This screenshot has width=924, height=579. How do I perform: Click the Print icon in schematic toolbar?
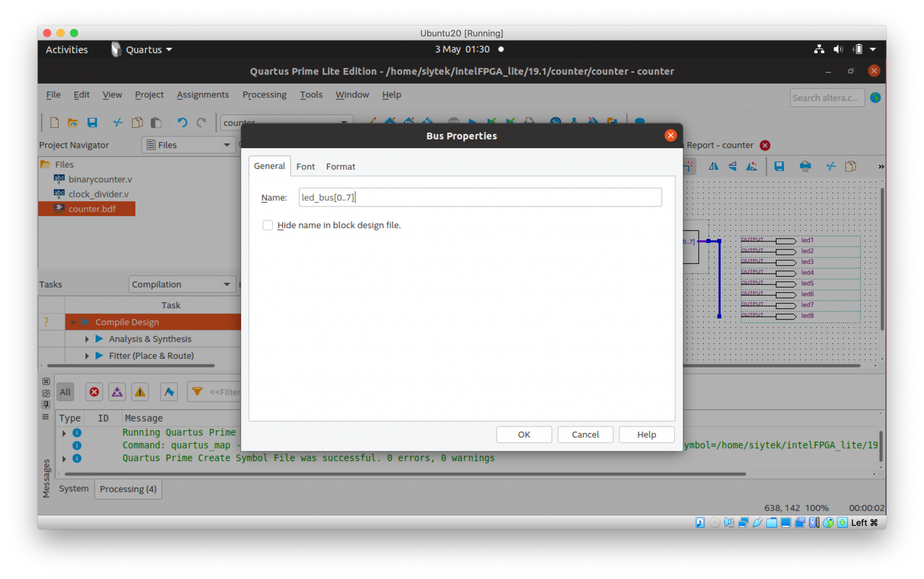[x=805, y=166]
